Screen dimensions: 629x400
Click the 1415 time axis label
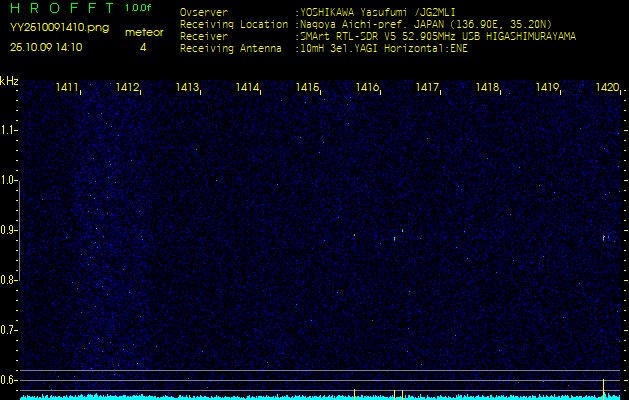tap(307, 87)
